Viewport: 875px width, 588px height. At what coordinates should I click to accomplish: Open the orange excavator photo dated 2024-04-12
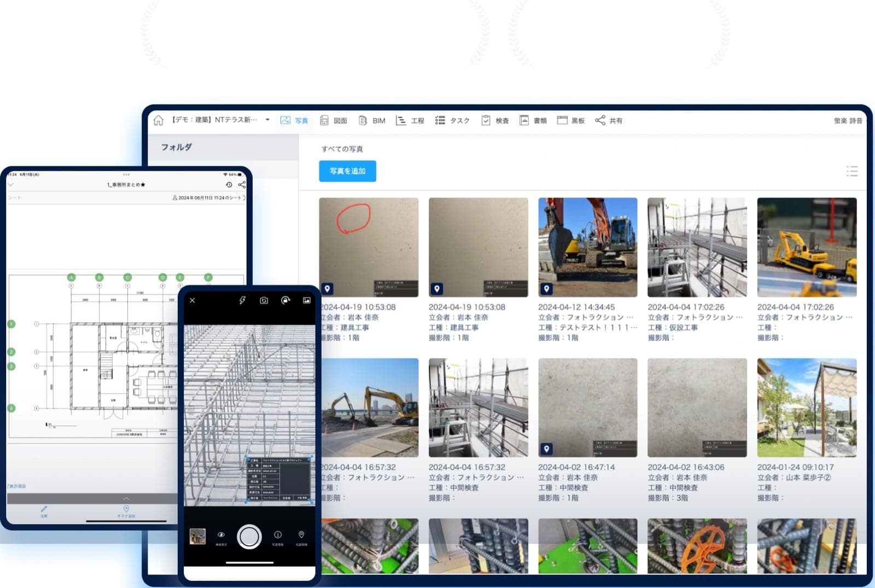tap(588, 247)
